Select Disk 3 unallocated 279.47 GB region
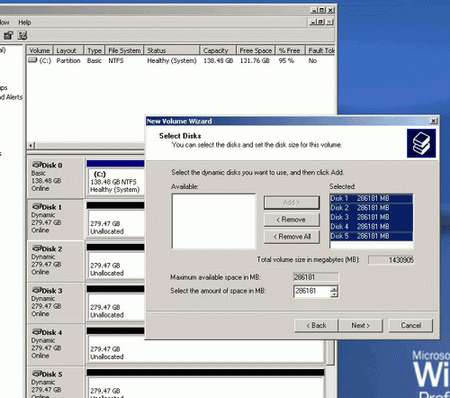The width and height of the screenshot is (450, 398). [x=115, y=307]
